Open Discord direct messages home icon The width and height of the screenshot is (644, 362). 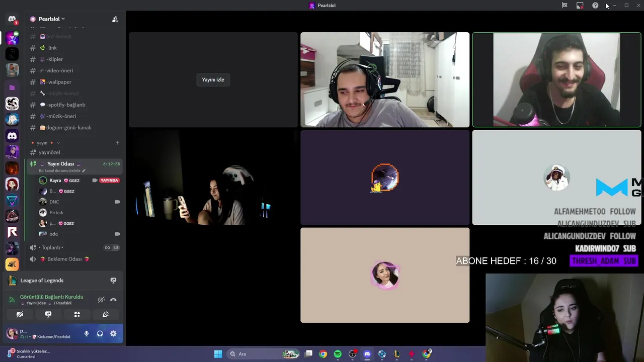click(x=12, y=19)
